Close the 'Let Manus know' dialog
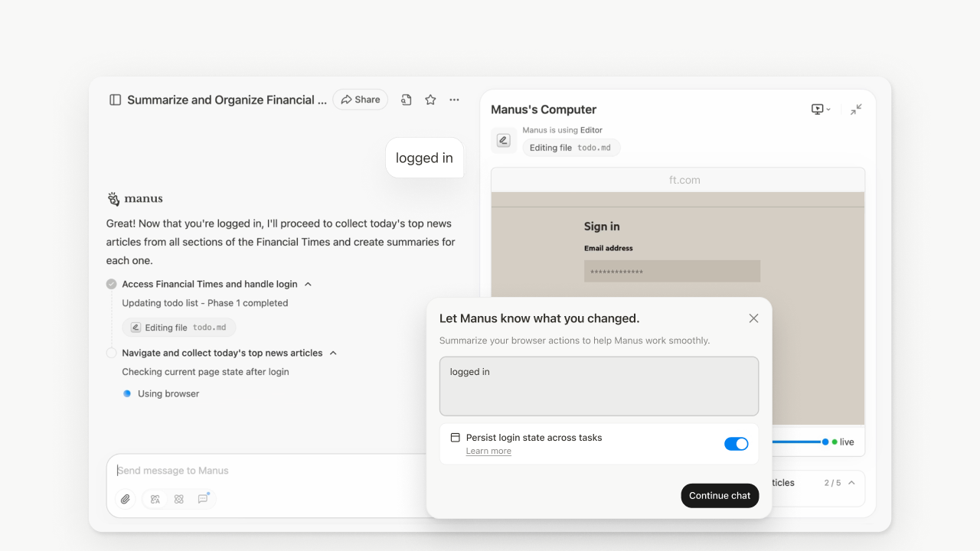980x551 pixels. point(753,318)
